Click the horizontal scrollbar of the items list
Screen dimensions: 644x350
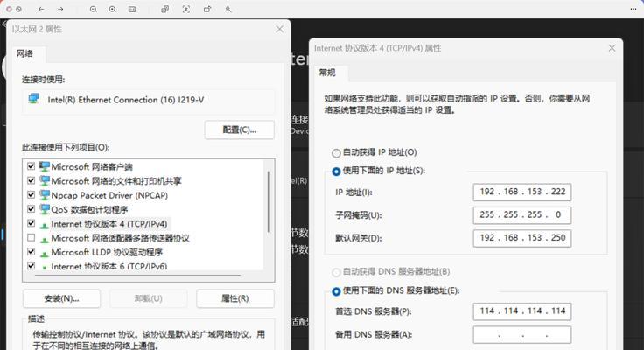(137, 276)
